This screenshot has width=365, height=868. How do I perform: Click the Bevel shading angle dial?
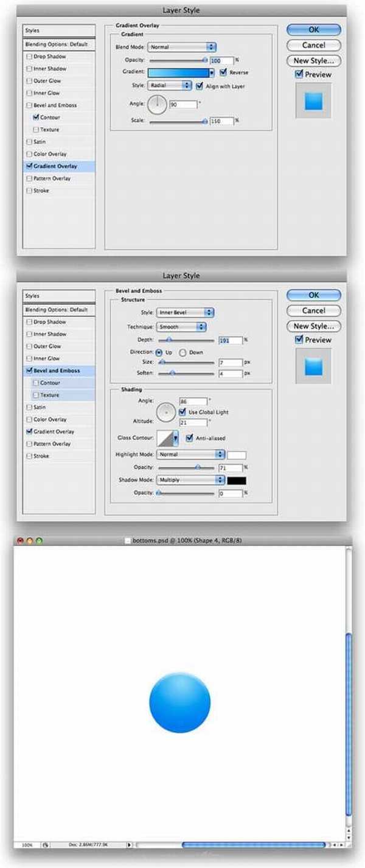165,413
